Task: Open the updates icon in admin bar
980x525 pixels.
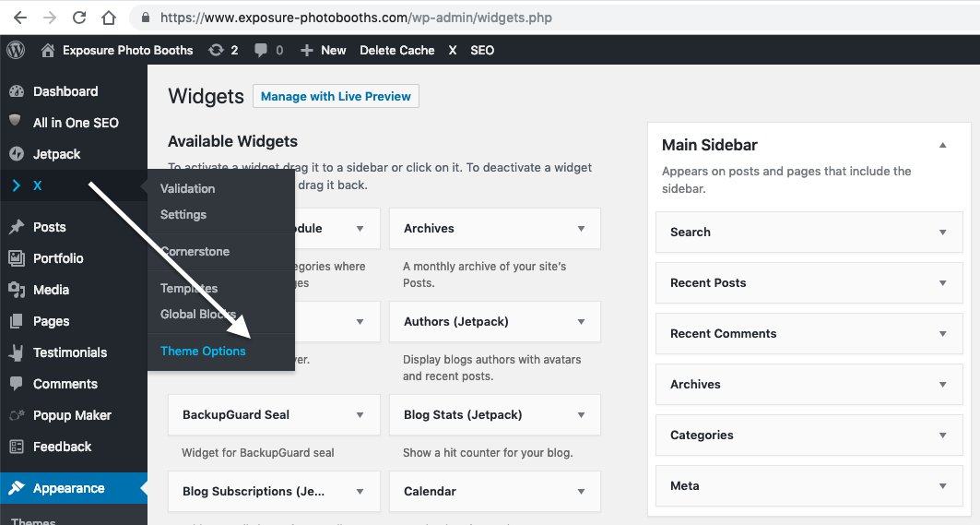Action: pyautogui.click(x=216, y=50)
